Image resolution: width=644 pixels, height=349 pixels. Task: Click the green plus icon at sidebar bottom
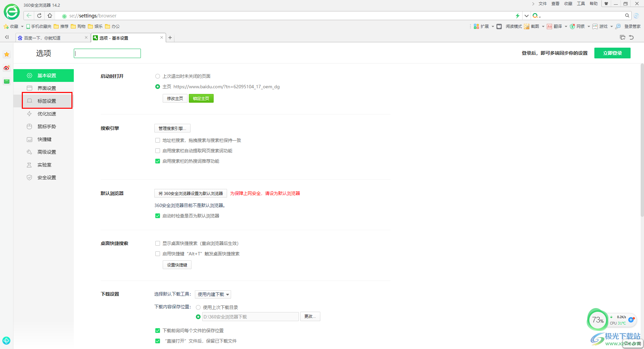click(x=6, y=341)
